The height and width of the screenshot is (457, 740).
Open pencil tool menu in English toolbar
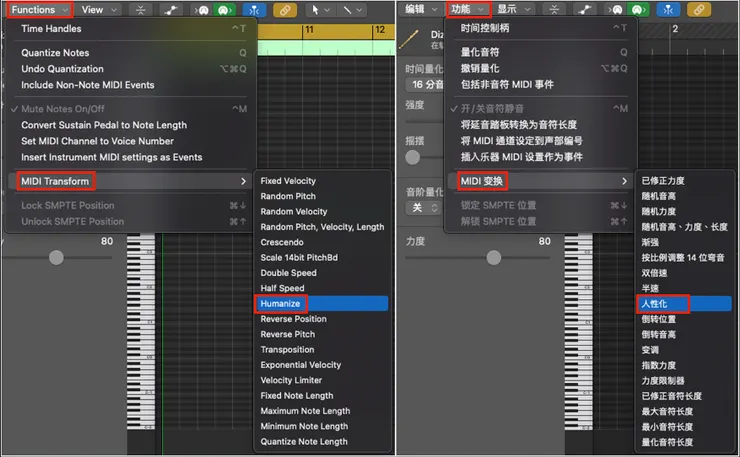(352, 10)
